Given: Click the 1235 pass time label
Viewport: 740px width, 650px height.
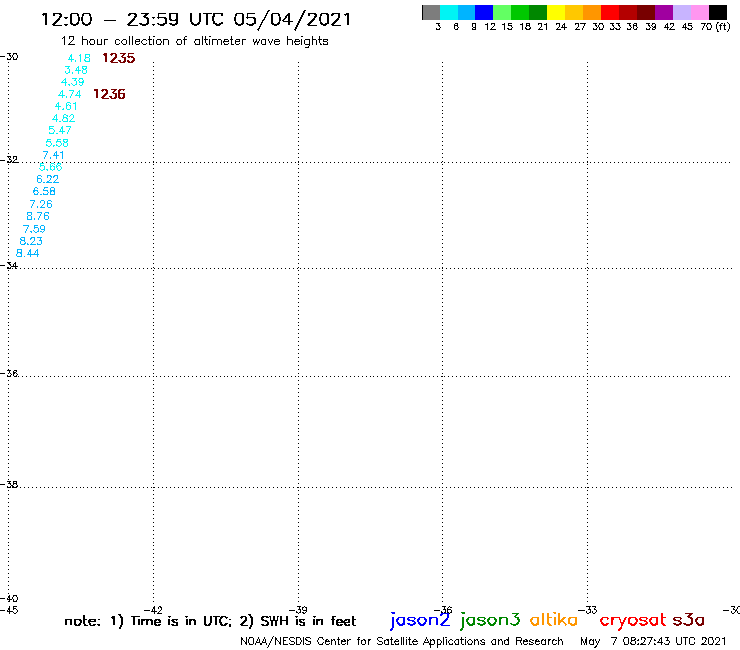Looking at the screenshot, I should [118, 58].
